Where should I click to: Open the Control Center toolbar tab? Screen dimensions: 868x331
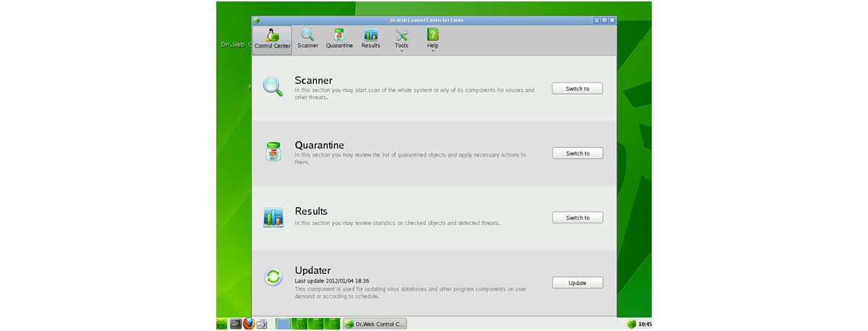[x=272, y=40]
